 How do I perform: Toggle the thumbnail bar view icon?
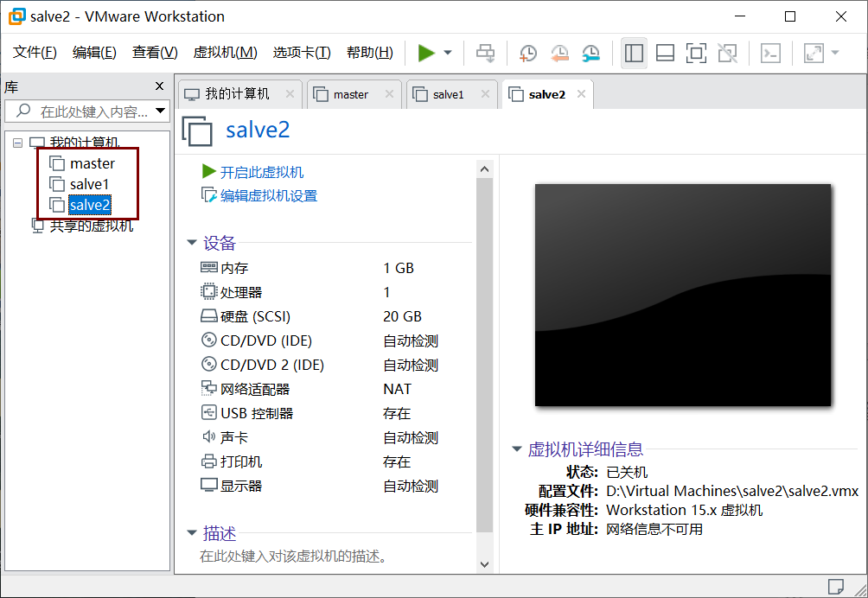pyautogui.click(x=665, y=53)
